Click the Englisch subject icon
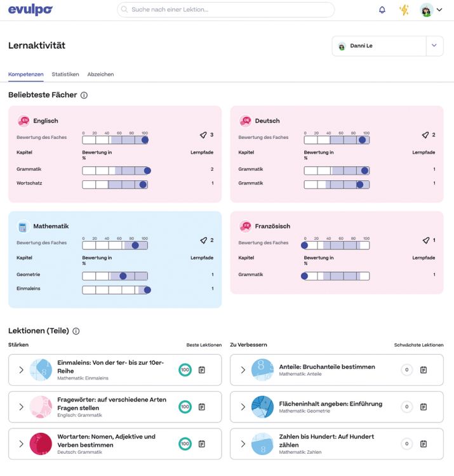The height and width of the screenshot is (476, 454). coord(23,121)
